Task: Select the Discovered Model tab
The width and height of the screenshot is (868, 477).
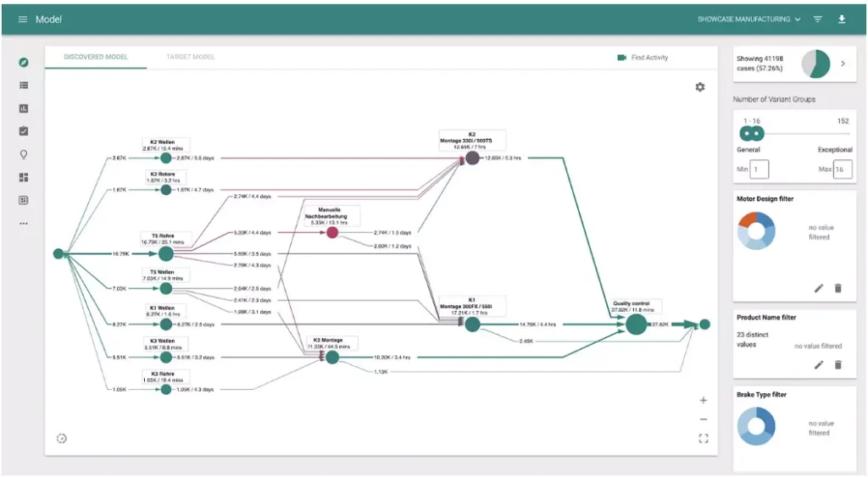Action: click(96, 58)
